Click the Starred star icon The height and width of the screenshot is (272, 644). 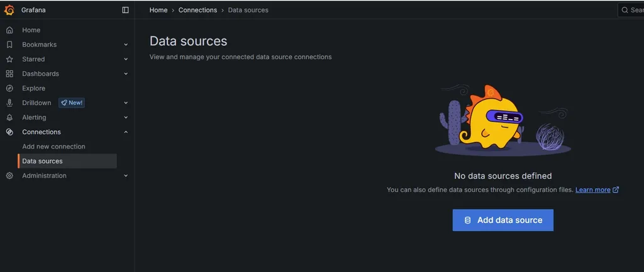pyautogui.click(x=9, y=59)
